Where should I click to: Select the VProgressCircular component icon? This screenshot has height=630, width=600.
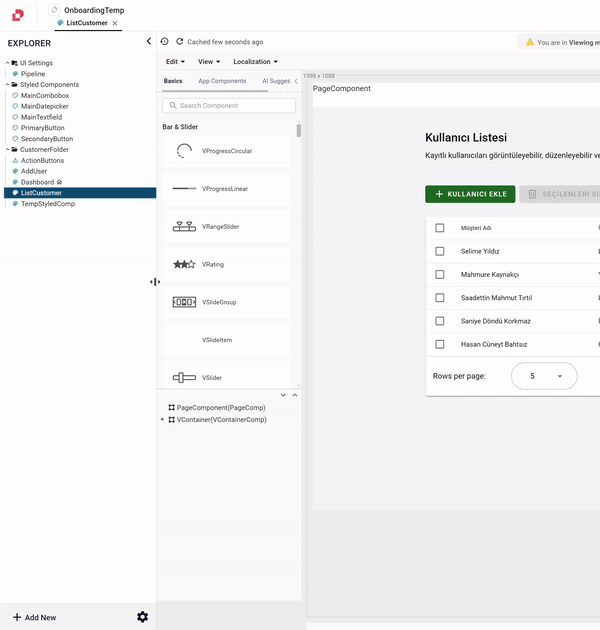click(x=184, y=151)
